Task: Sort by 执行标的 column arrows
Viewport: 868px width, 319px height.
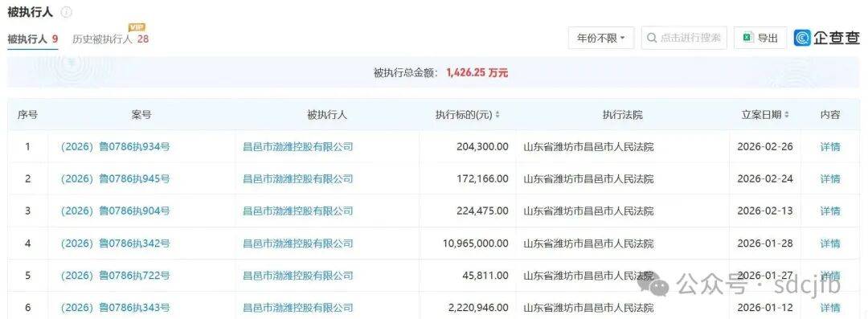Action: [x=497, y=115]
